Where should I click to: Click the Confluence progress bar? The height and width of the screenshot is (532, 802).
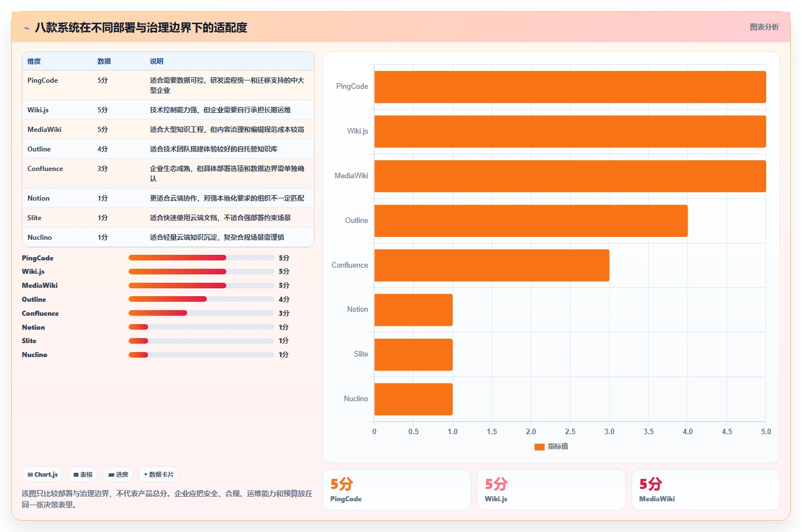tap(201, 313)
